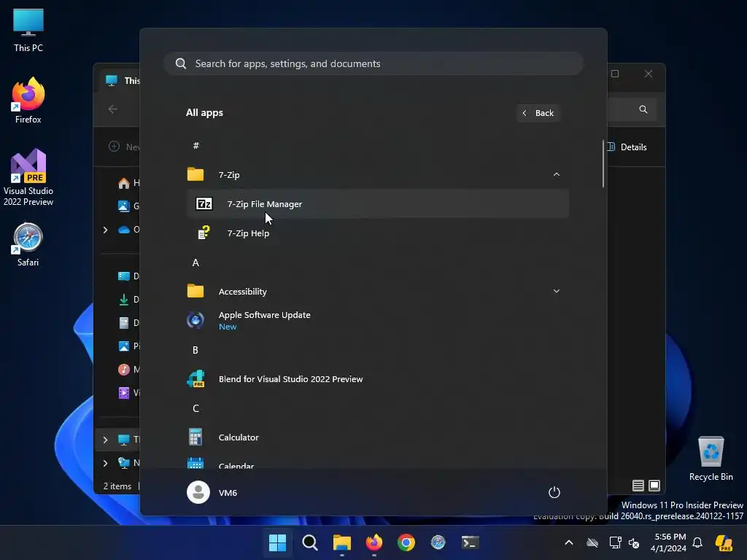
Task: Open the Calculator app
Action: click(x=378, y=437)
